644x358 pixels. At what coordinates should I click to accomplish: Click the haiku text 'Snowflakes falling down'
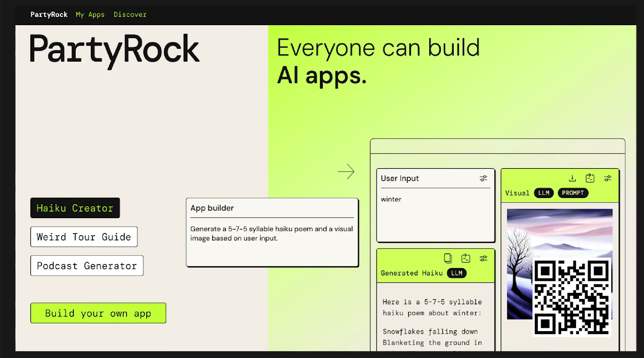pyautogui.click(x=430, y=332)
